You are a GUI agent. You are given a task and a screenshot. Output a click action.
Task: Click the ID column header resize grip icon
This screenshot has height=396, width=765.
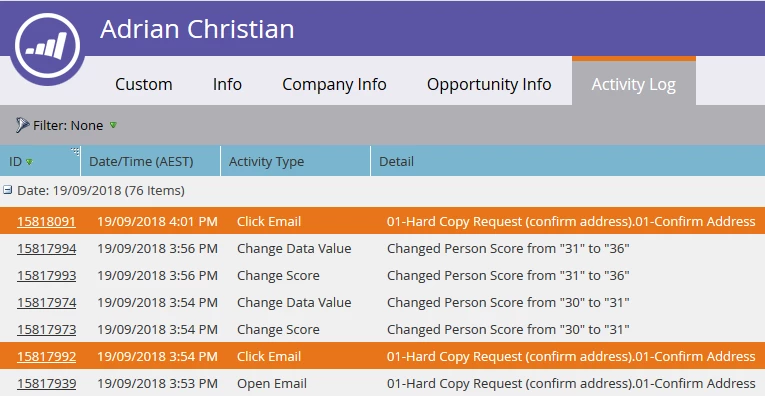pos(75,151)
